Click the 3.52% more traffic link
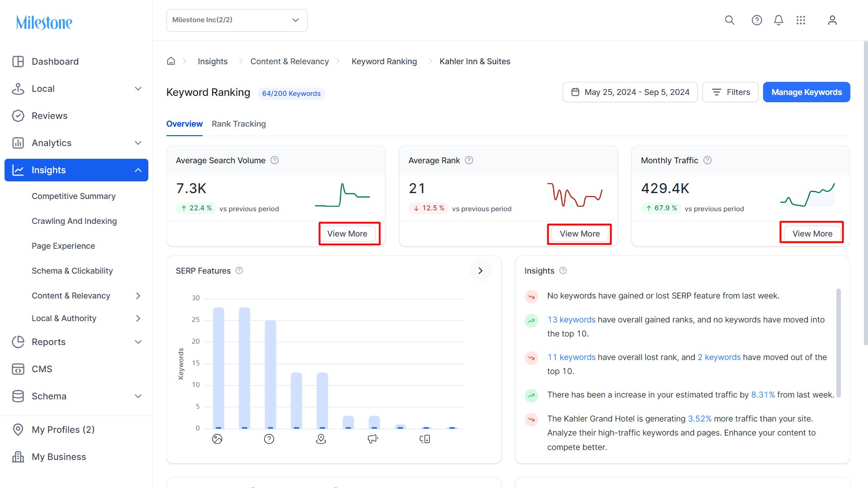This screenshot has width=868, height=488. tap(700, 419)
